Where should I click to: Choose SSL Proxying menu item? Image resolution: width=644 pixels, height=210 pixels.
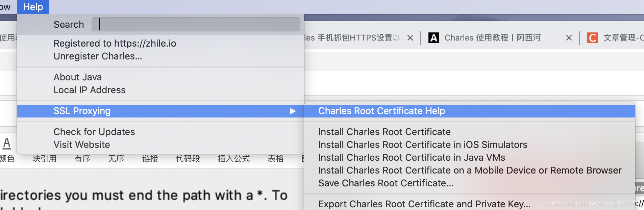point(160,111)
